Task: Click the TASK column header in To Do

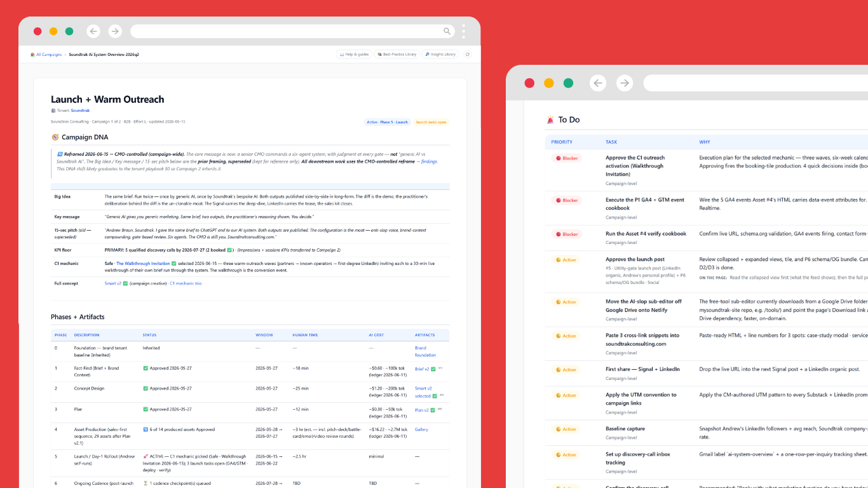Action: [611, 142]
